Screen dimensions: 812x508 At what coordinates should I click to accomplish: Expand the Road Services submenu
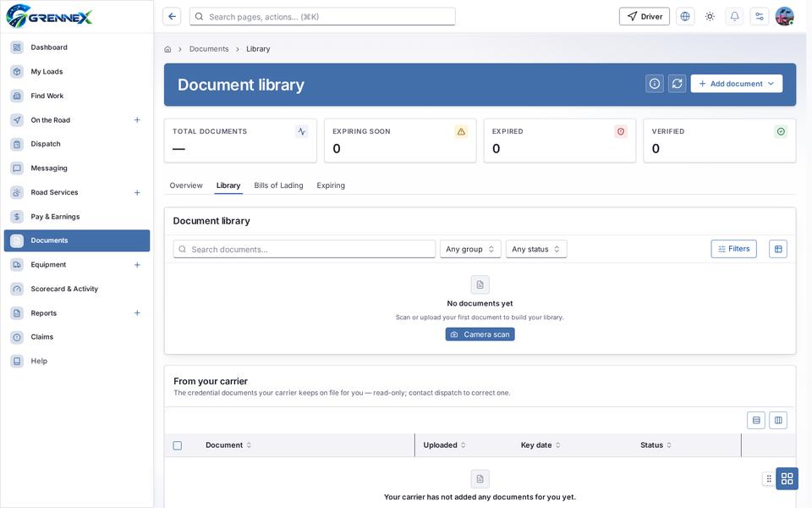tap(137, 193)
